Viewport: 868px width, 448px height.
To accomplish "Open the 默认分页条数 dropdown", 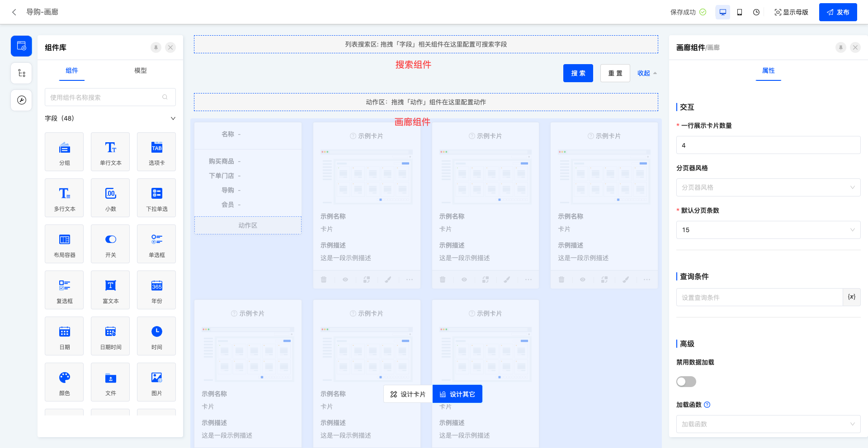I will coord(768,230).
